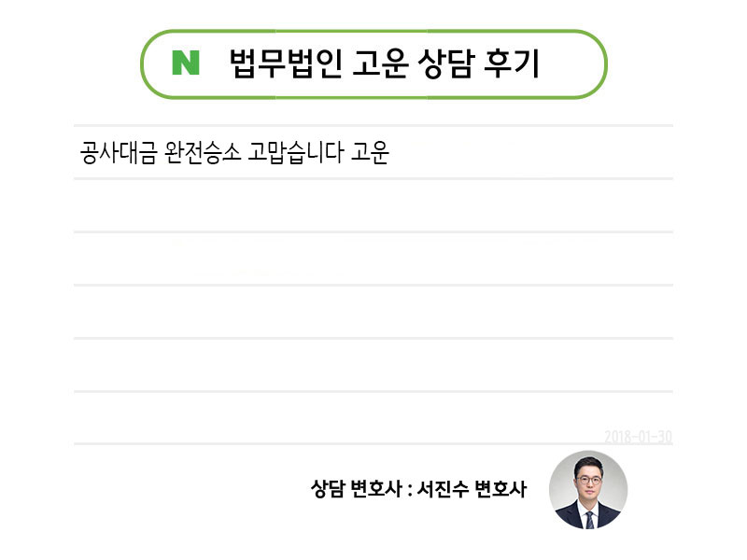Click the lawyer's necktie in the photo
747x560 pixels.
(x=589, y=517)
